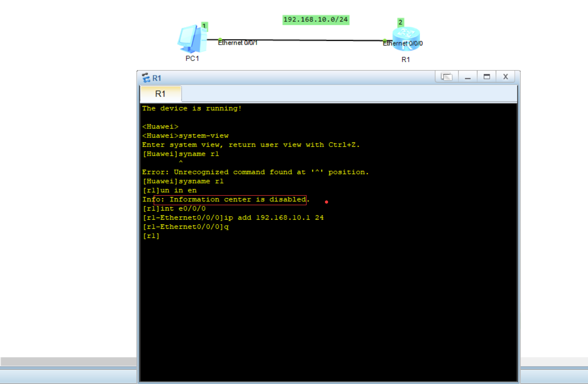The width and height of the screenshot is (588, 384).
Task: Click the PC1 device label
Action: (x=192, y=59)
